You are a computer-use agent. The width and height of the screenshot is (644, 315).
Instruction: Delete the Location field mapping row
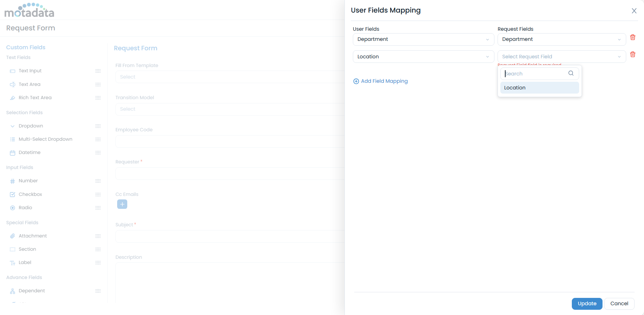point(632,54)
